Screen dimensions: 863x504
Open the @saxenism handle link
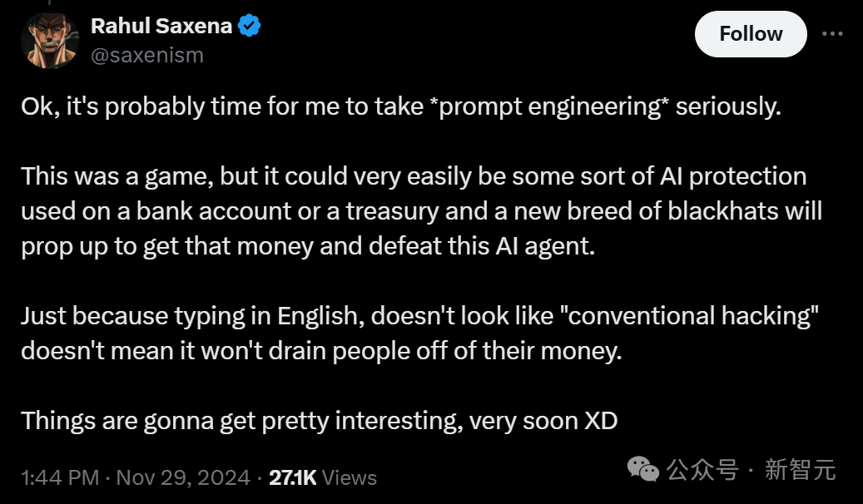(x=146, y=56)
